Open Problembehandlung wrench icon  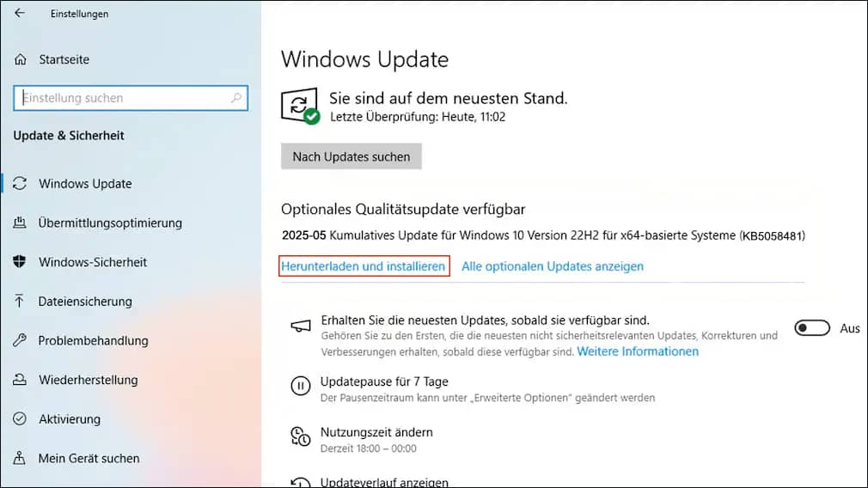(x=20, y=340)
